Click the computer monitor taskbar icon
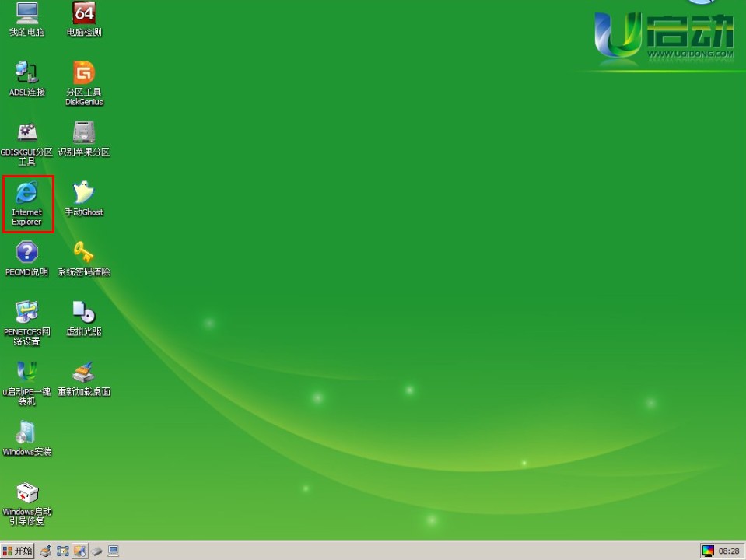The image size is (746, 560). [x=114, y=551]
